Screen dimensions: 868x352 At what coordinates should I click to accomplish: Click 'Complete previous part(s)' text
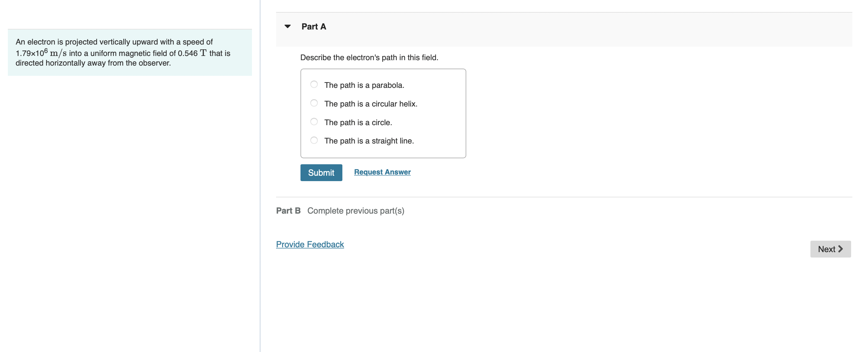pos(356,211)
